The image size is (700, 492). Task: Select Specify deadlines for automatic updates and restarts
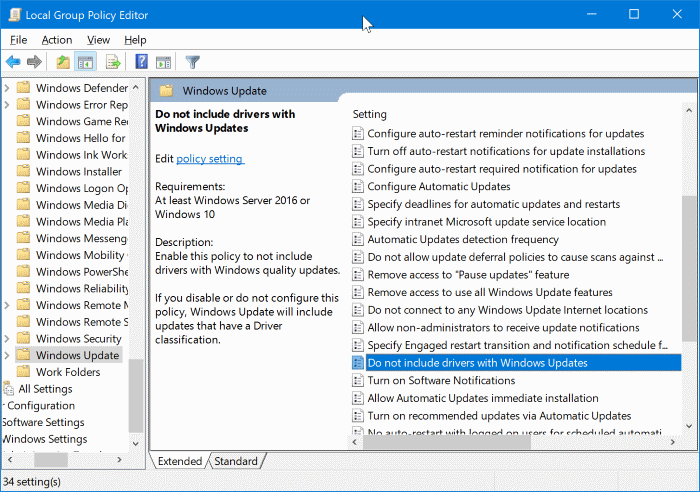pyautogui.click(x=493, y=204)
